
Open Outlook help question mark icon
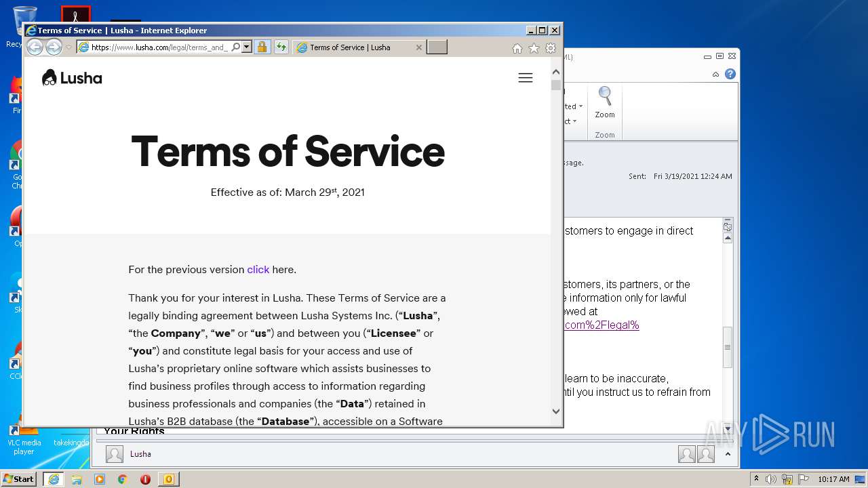coord(730,74)
